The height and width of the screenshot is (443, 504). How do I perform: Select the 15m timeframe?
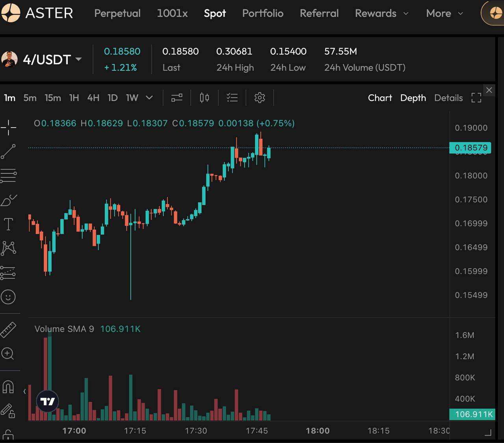[x=53, y=98]
